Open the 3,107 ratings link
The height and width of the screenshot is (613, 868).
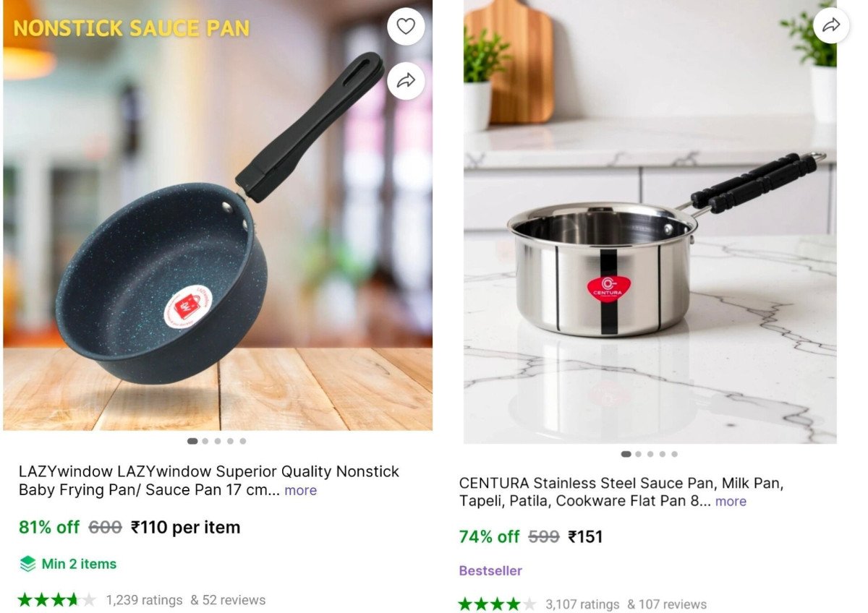(x=582, y=604)
